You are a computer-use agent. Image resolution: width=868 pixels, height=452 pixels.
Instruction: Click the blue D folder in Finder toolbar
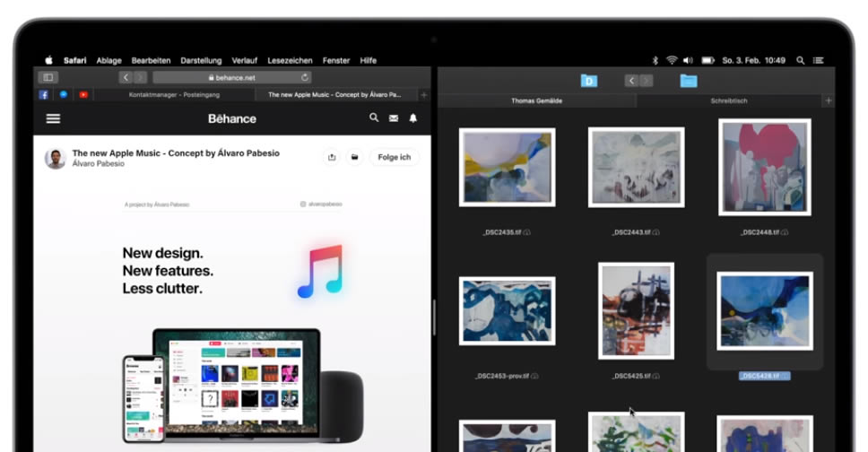[588, 81]
